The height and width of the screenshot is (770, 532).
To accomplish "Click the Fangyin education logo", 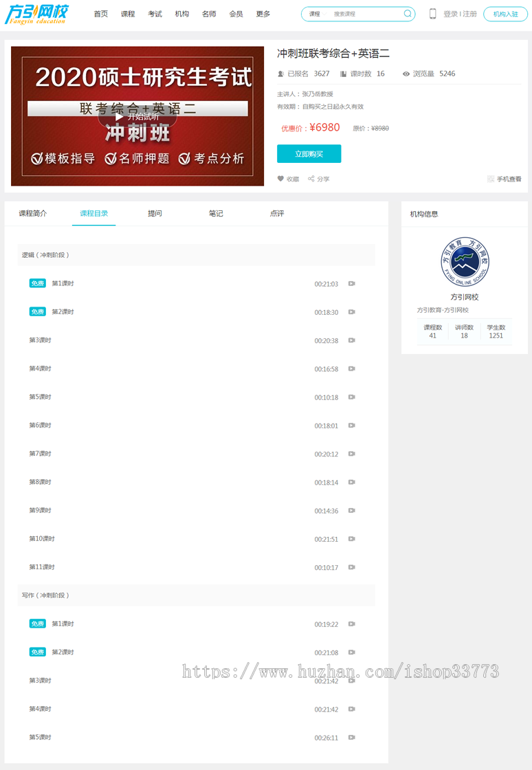I will pyautogui.click(x=36, y=14).
